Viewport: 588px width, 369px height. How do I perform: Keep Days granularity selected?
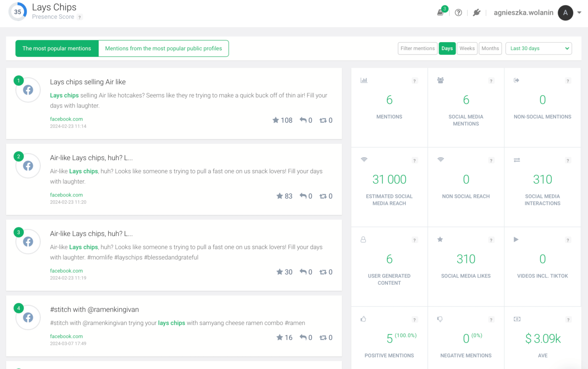pyautogui.click(x=447, y=48)
